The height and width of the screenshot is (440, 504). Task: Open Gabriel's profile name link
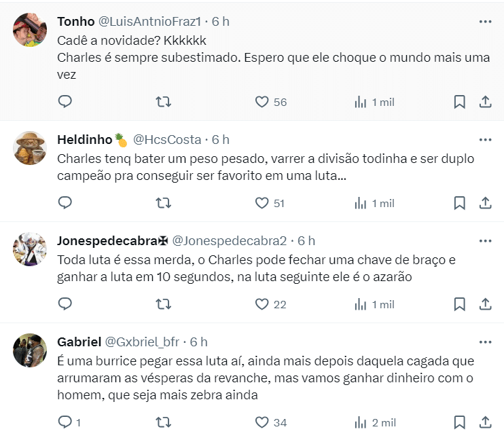point(79,342)
